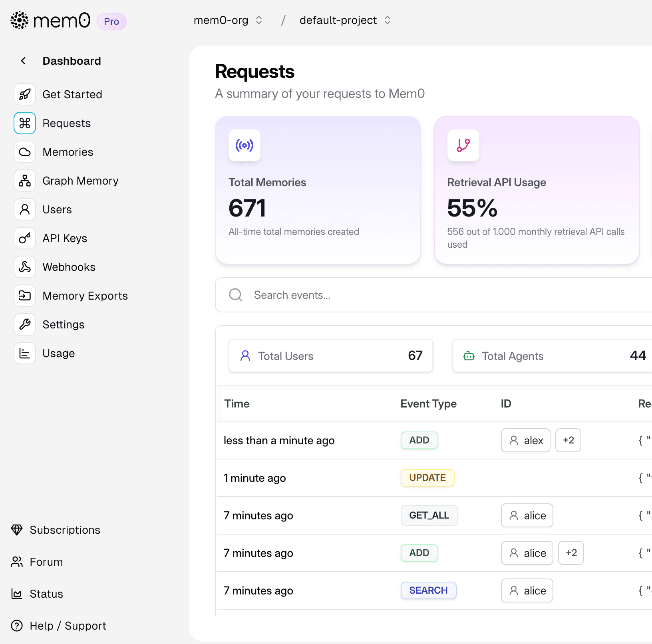Expand the +2 chip beside alice
The image size is (652, 644).
pos(571,553)
